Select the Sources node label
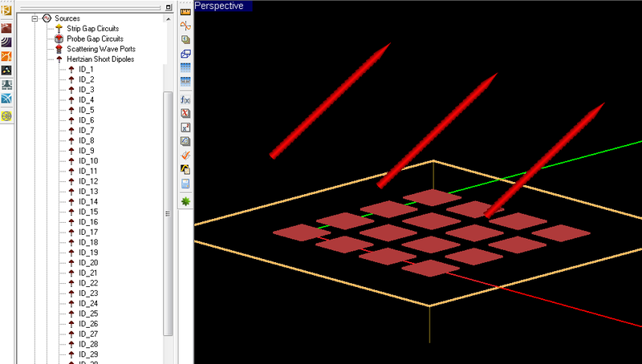 pos(67,18)
